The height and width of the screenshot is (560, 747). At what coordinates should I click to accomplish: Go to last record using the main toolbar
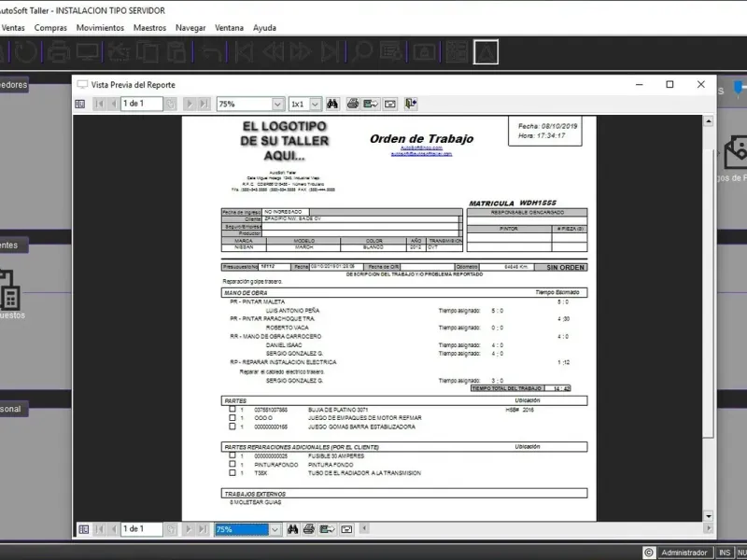click(330, 52)
